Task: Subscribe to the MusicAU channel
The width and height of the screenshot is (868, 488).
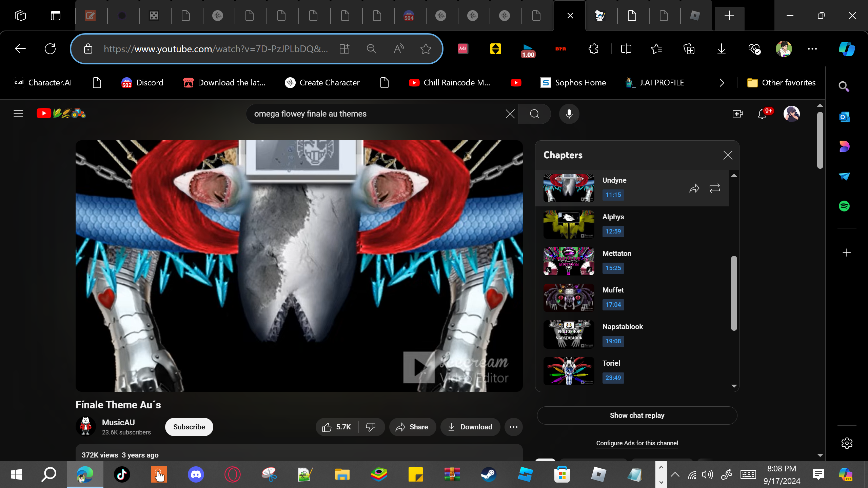Action: click(189, 427)
